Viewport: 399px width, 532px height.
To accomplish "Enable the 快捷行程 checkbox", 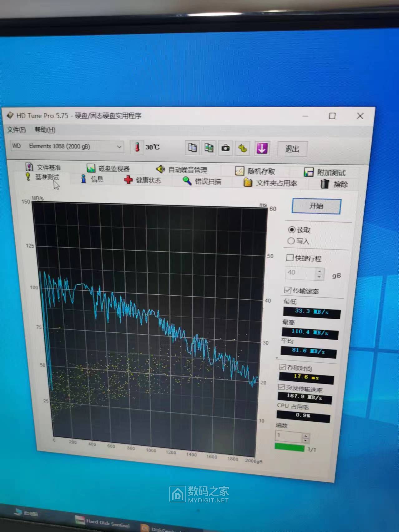I will click(x=290, y=258).
